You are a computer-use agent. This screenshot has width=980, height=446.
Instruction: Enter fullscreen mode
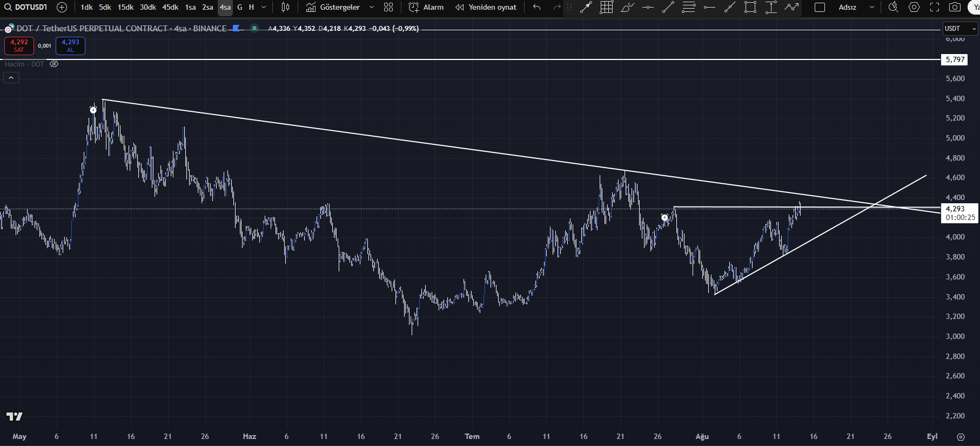935,7
